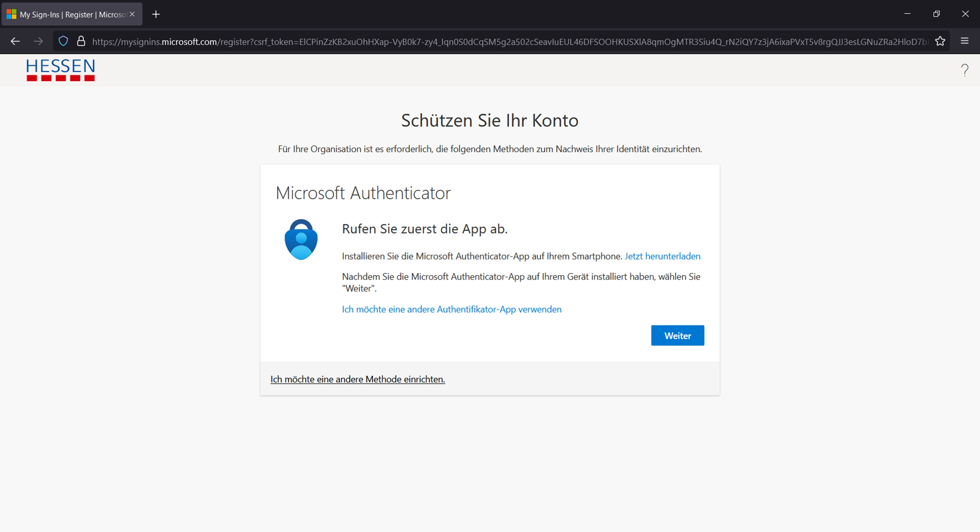Click the padlock site security icon
This screenshot has height=532, width=980.
coord(81,41)
